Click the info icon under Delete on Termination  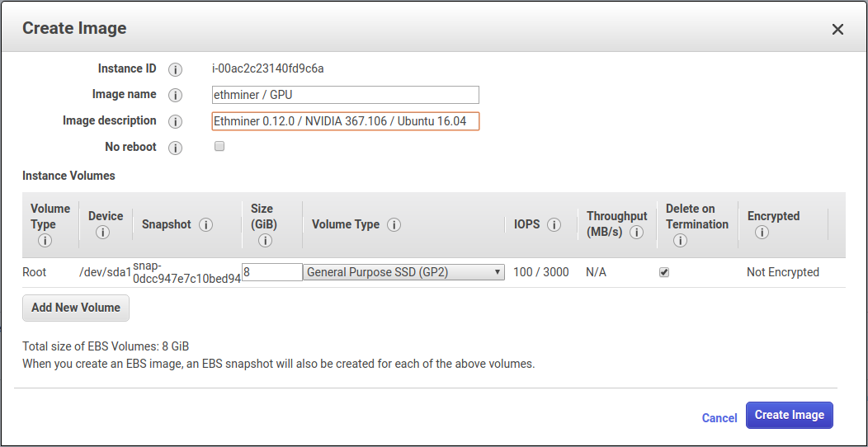[680, 241]
